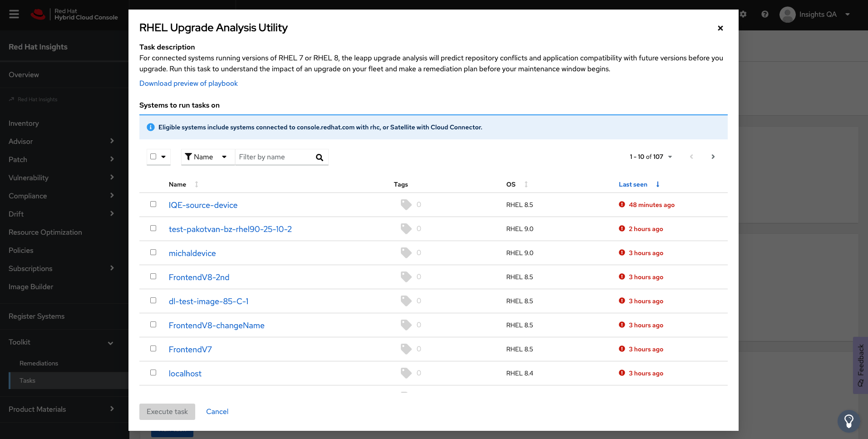Go to next page of systems
Image resolution: width=868 pixels, height=439 pixels.
coord(713,157)
